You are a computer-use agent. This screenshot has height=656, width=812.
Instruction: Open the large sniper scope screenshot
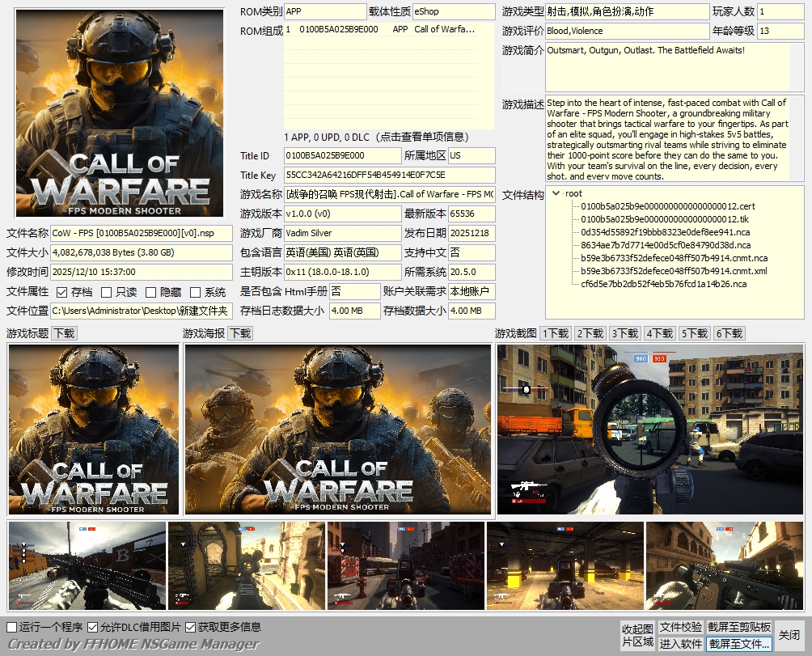click(650, 429)
